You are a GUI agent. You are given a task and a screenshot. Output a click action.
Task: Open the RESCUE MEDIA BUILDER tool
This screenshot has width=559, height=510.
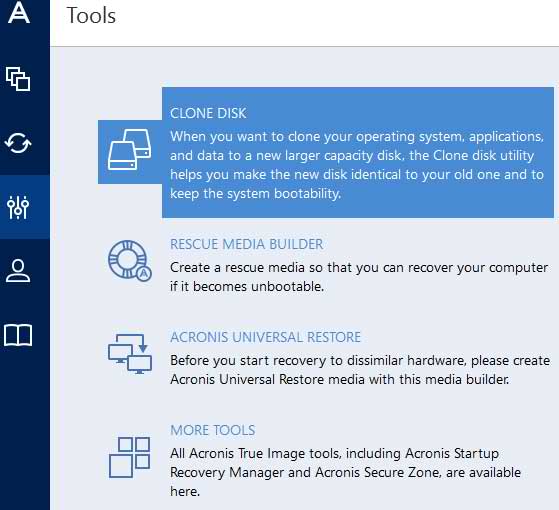246,244
